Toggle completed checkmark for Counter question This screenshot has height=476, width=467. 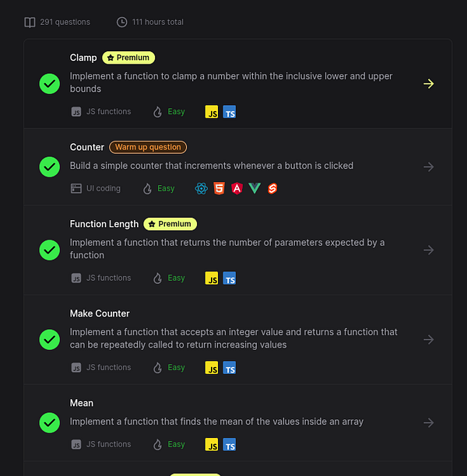[50, 166]
